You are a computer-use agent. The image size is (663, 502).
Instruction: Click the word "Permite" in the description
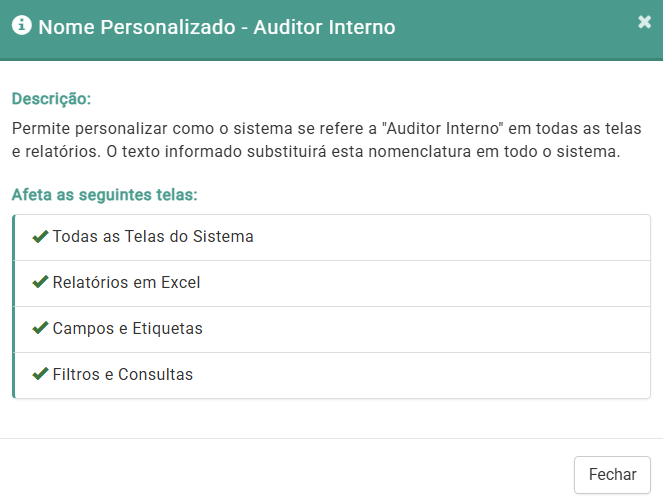[x=39, y=130]
